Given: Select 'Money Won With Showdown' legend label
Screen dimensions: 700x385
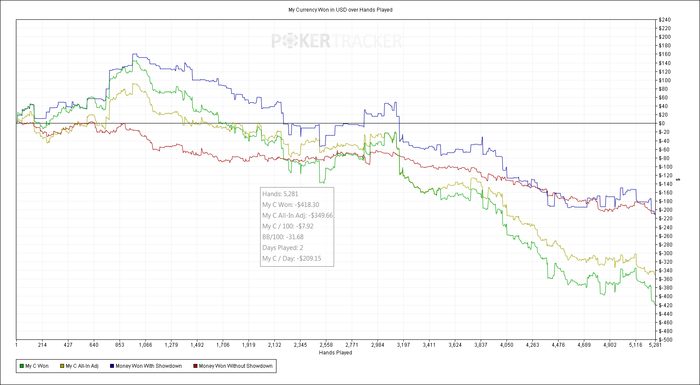Looking at the screenshot, I should (149, 366).
